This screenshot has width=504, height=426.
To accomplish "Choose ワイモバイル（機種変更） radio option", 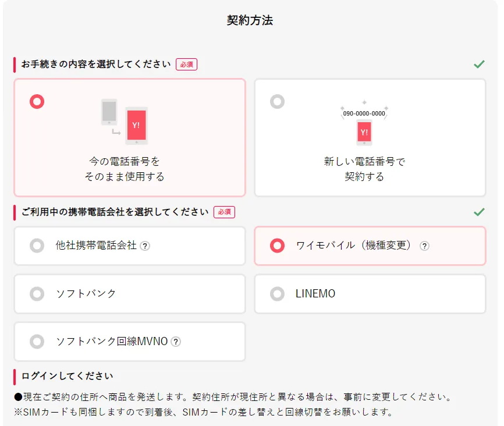I will pos(278,246).
